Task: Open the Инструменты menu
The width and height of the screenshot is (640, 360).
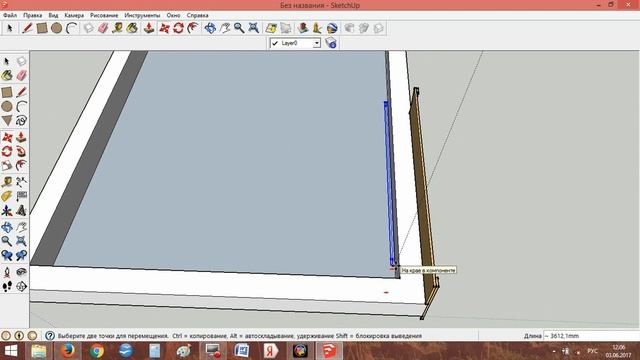Action: (x=142, y=15)
